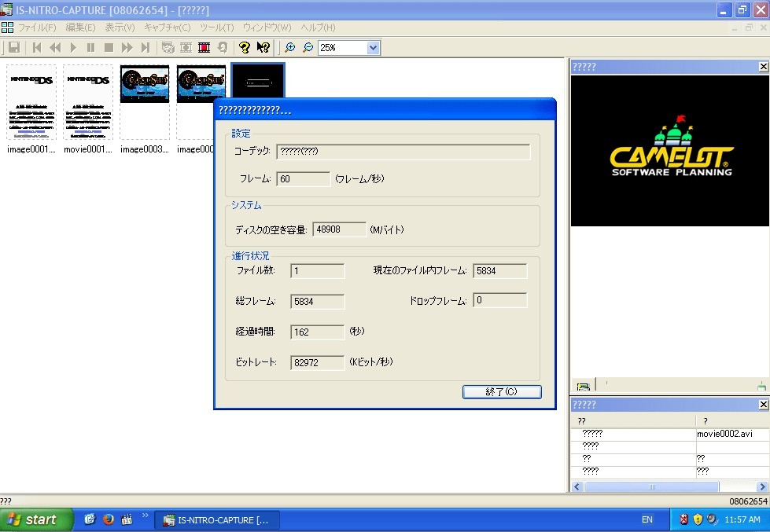Click the red filmstrip movie record icon
This screenshot has width=770, height=532.
[x=204, y=47]
